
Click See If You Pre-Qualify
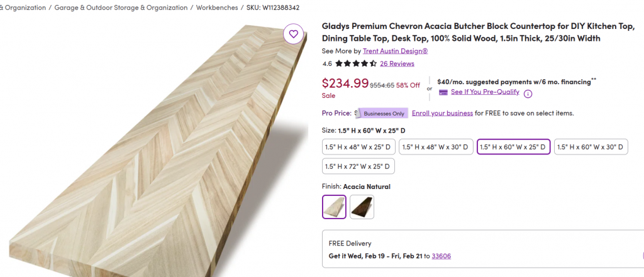(x=485, y=92)
